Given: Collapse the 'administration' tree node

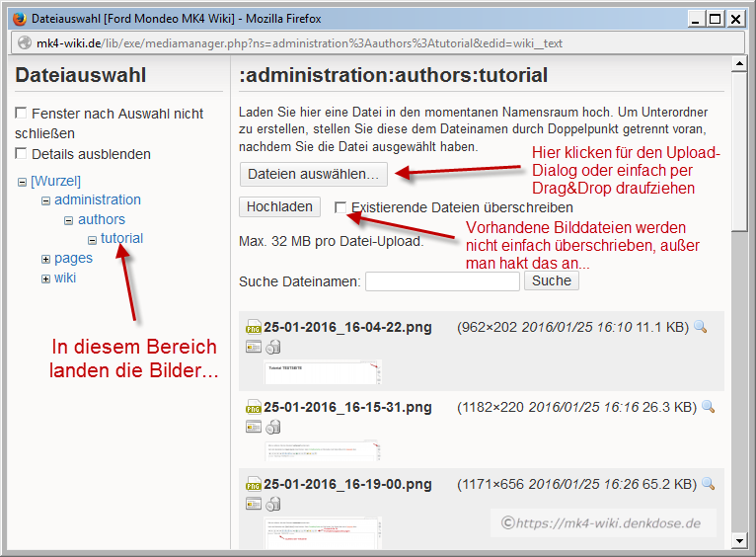Looking at the screenshot, I should click(45, 200).
